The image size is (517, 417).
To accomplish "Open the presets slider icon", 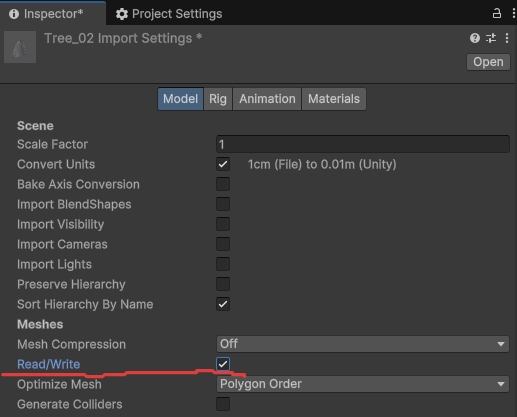I will click(491, 38).
